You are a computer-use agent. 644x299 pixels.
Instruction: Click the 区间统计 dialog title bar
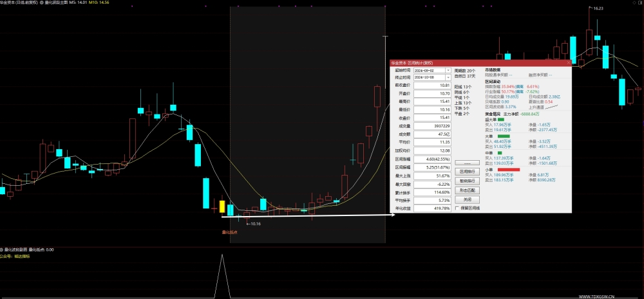tap(480, 63)
